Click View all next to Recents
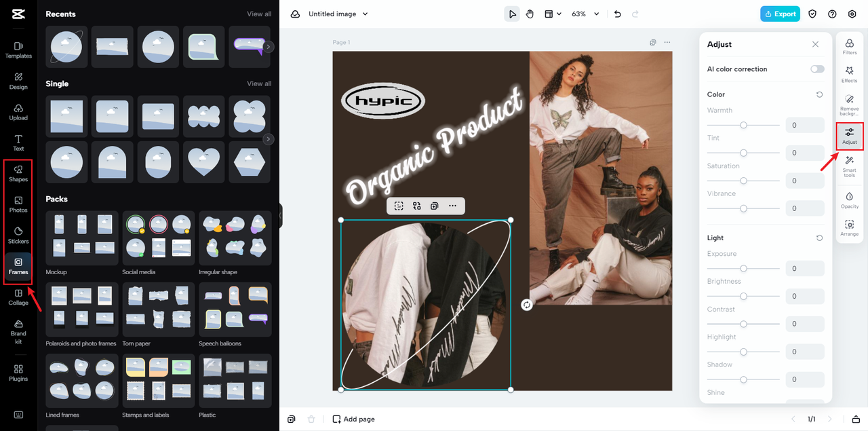The image size is (868, 431). click(259, 14)
